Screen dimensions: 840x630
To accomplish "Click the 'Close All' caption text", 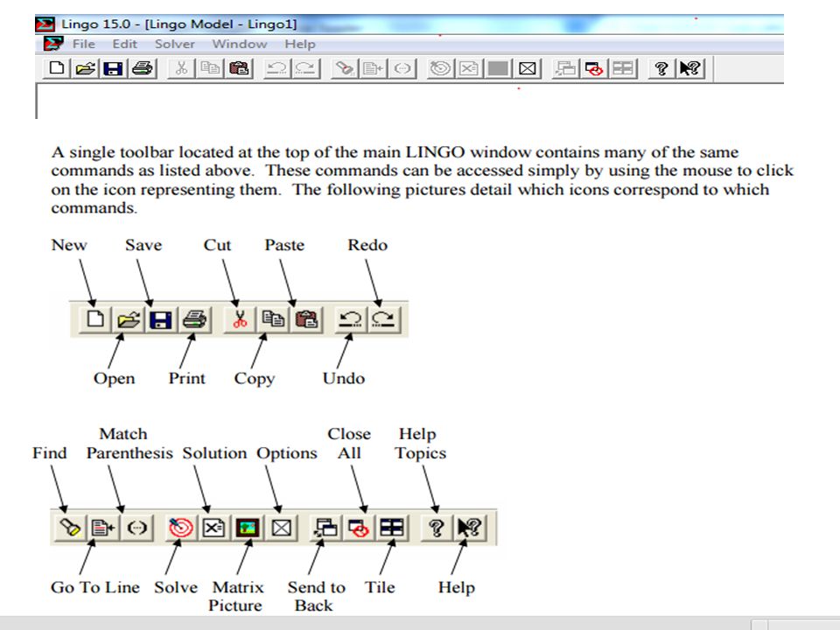I will 349,444.
